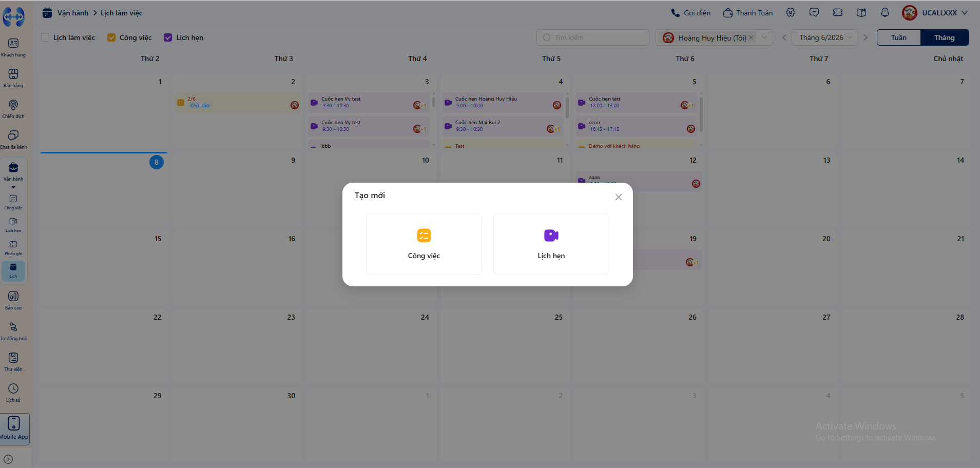Choose Lịch hẹn in Tạo mới dialog
This screenshot has width=980, height=468.
point(551,244)
